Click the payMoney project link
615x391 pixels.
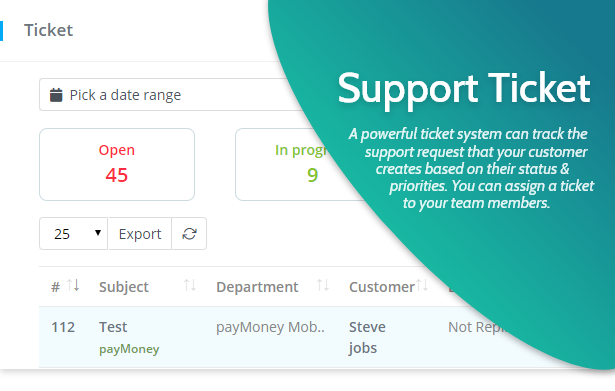[129, 349]
